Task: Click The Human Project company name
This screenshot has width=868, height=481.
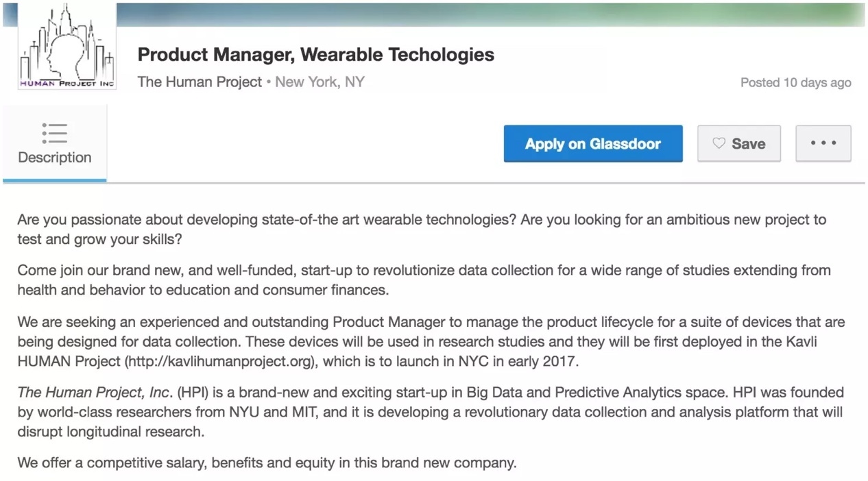Action: click(x=200, y=82)
